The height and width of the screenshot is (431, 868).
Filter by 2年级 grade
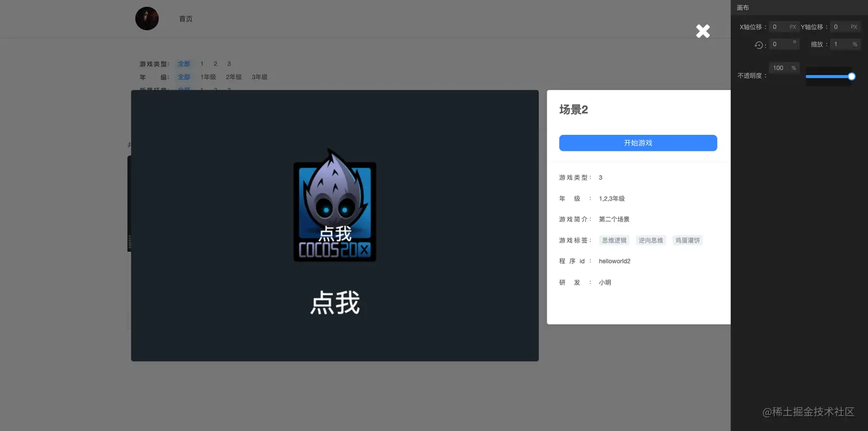pos(234,77)
